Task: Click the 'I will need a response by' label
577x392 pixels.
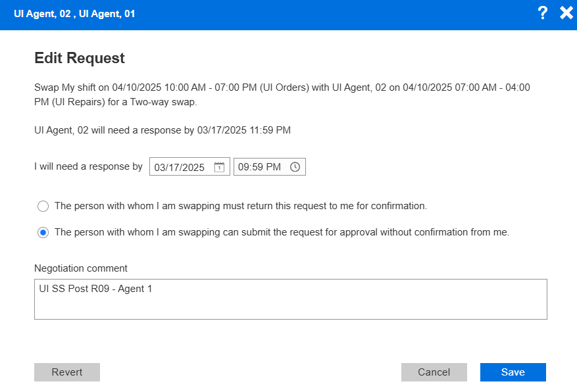Action: click(88, 166)
